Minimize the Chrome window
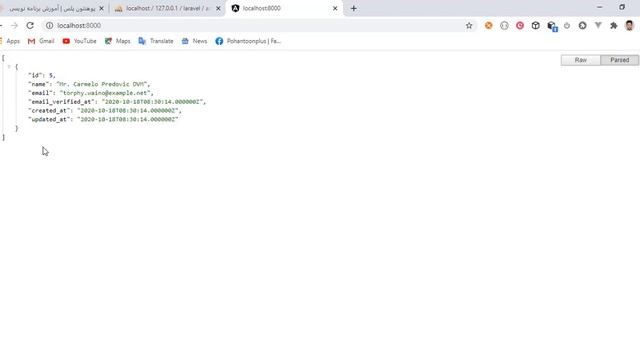This screenshot has height=360, width=640. click(599, 7)
